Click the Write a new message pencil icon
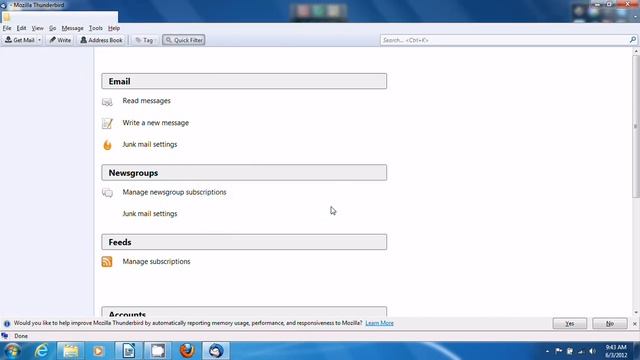Viewport: 640px width, 360px height. point(107,123)
